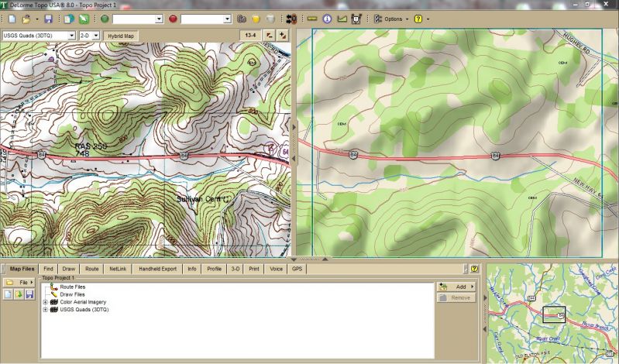Click the select area frame icon in toolbar

pos(356,19)
